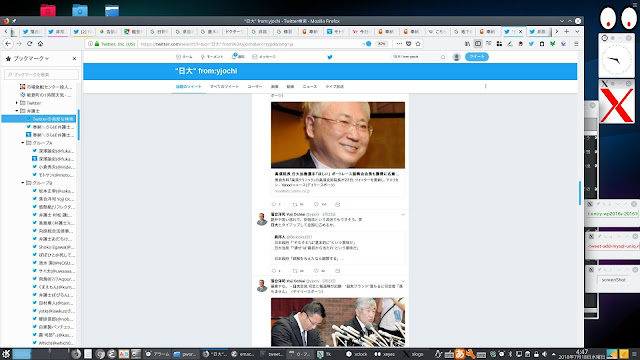The height and width of the screenshot is (360, 640).
Task: Open Twitter メッセージ
Action: (x=264, y=57)
